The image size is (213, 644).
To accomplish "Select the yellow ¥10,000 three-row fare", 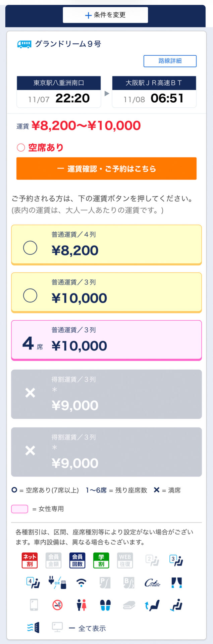I will click(x=106, y=292).
